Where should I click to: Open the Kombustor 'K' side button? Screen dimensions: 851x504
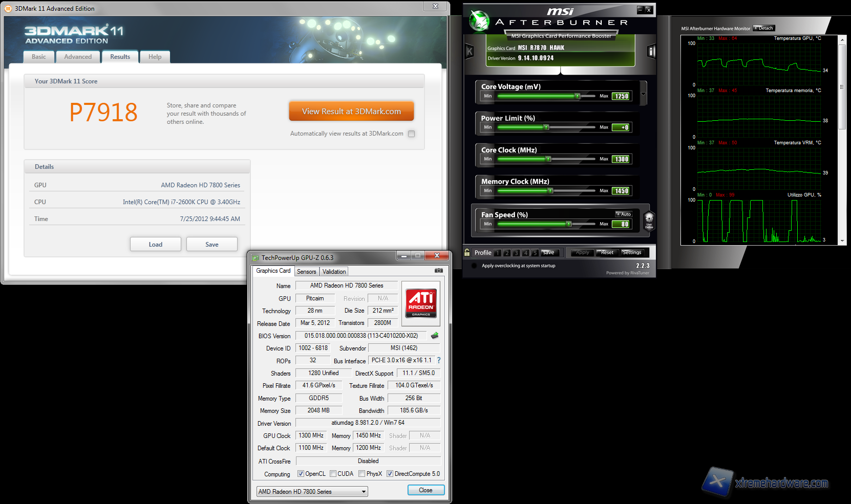click(469, 51)
